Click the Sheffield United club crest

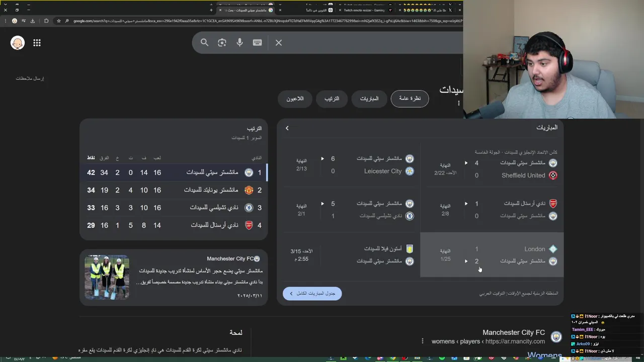tap(553, 175)
